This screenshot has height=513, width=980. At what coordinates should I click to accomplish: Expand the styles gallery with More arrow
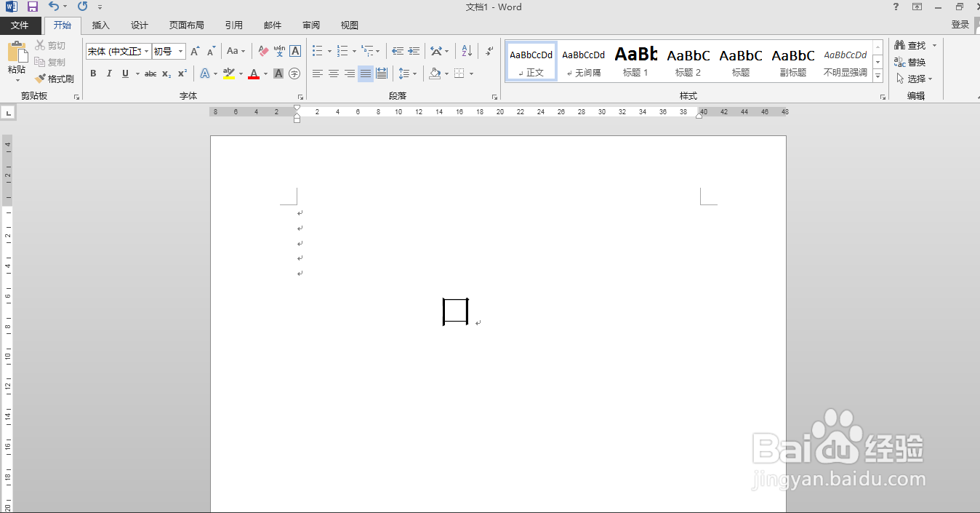click(x=878, y=76)
